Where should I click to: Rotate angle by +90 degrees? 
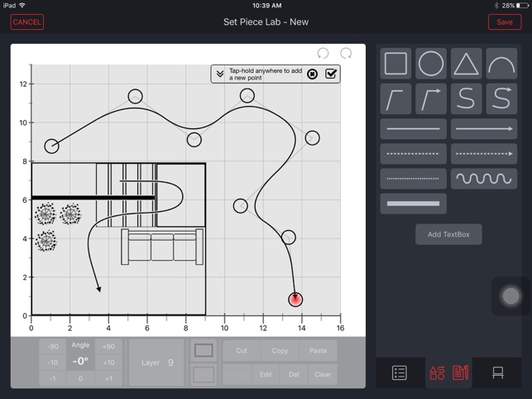tap(108, 347)
